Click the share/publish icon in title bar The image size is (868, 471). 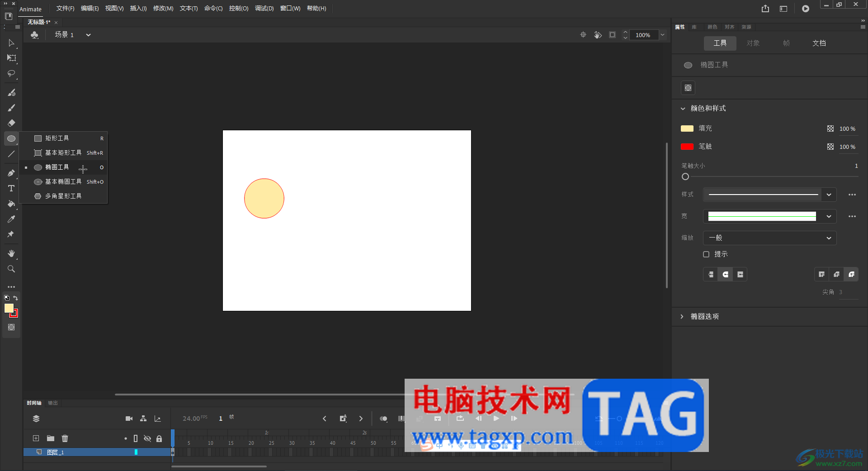765,9
